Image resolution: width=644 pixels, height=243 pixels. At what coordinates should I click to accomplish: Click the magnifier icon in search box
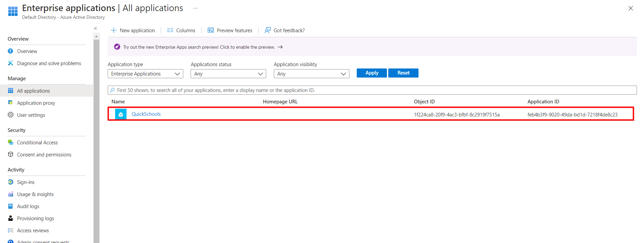click(113, 90)
